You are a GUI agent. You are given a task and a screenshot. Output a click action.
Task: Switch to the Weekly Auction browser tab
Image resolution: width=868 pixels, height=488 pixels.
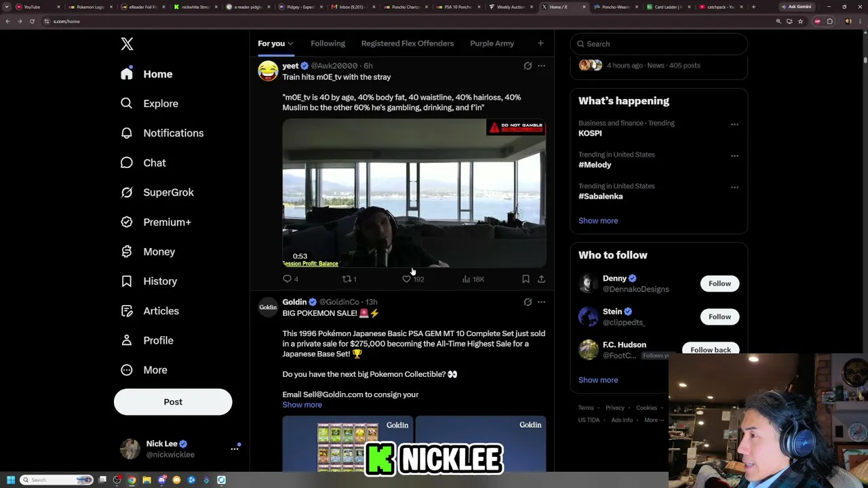click(x=511, y=7)
